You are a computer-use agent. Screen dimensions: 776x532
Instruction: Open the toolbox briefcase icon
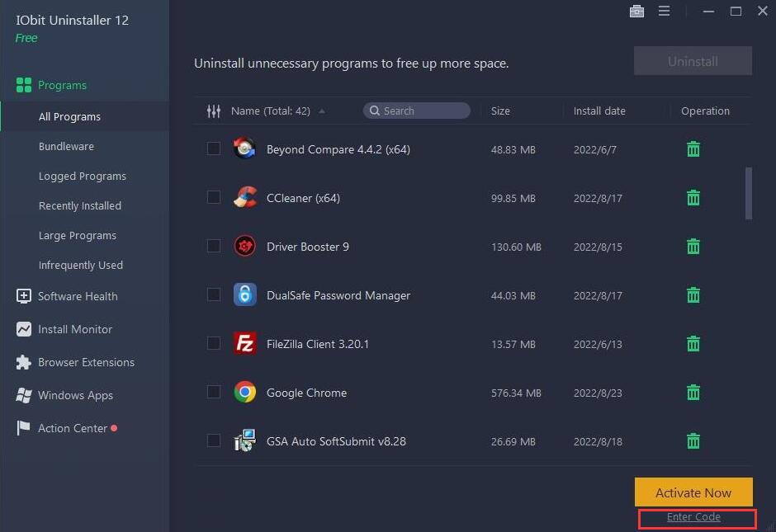click(x=636, y=11)
